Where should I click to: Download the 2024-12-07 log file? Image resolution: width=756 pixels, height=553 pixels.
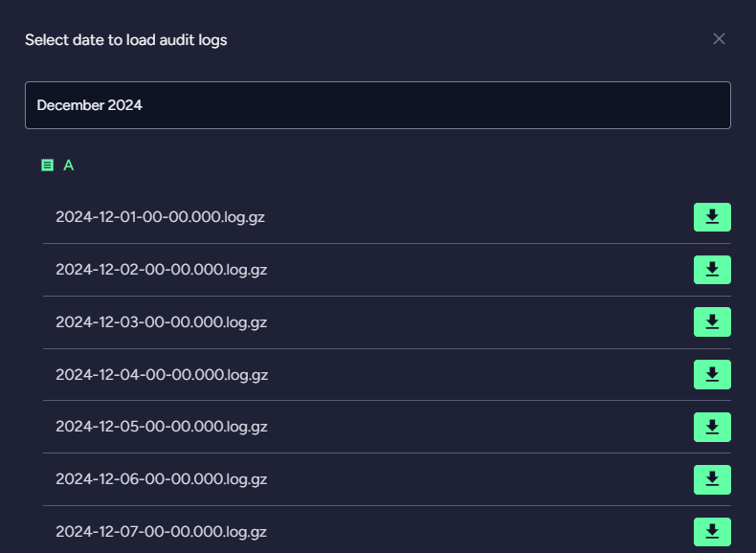pos(712,532)
